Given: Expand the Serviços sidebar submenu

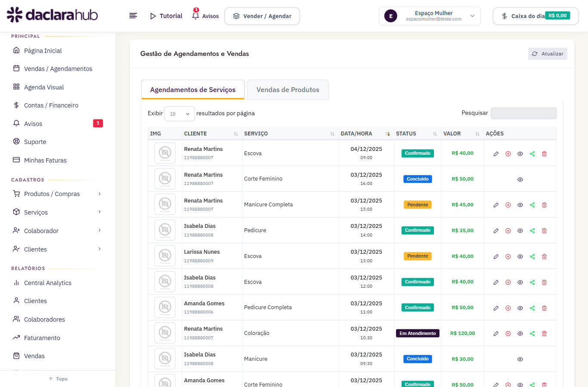Looking at the screenshot, I should 58,212.
